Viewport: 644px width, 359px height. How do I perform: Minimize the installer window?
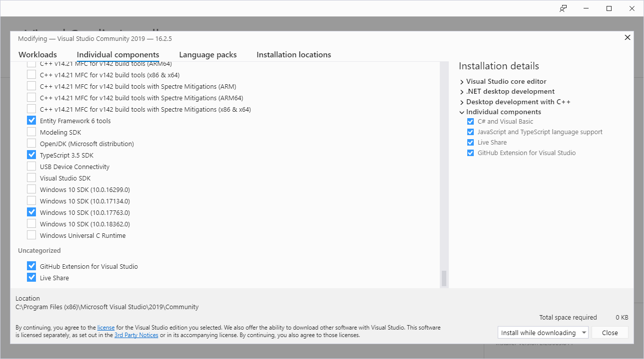click(x=586, y=8)
